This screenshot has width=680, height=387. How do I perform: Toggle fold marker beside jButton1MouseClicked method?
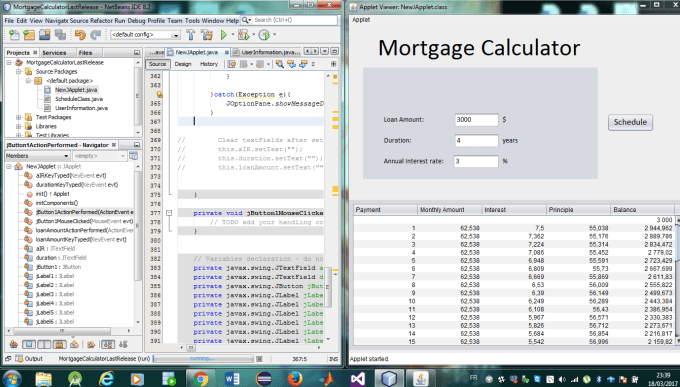(x=169, y=213)
